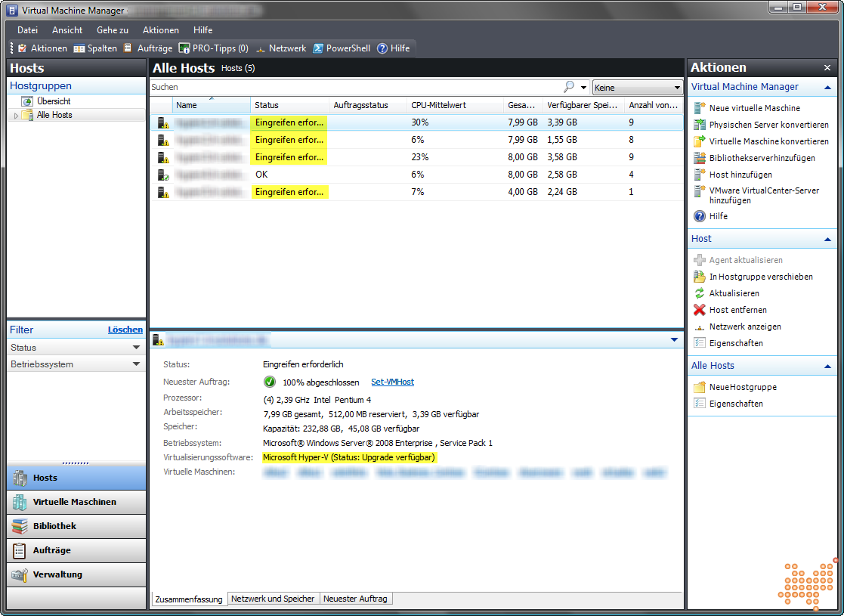
Task: Click the blue Hilfe icon in Aktionen pane
Action: [x=699, y=216]
